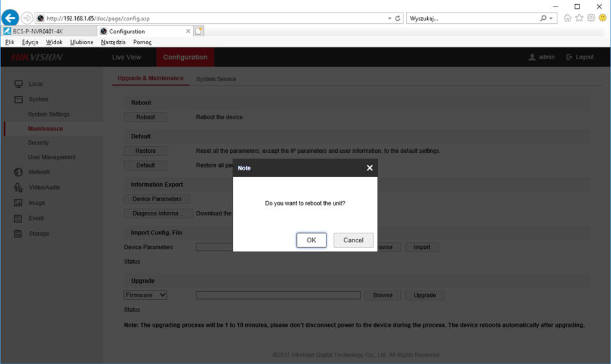This screenshot has height=364, width=611.
Task: Open the Event calendar icon in sidebar
Action: point(17,218)
